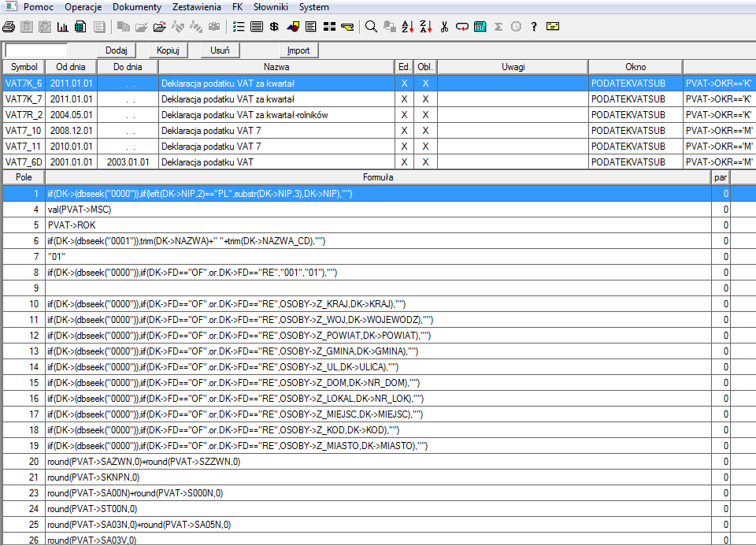Click the scissors cut icon
Screen dimensions: 756x546
coord(444,26)
